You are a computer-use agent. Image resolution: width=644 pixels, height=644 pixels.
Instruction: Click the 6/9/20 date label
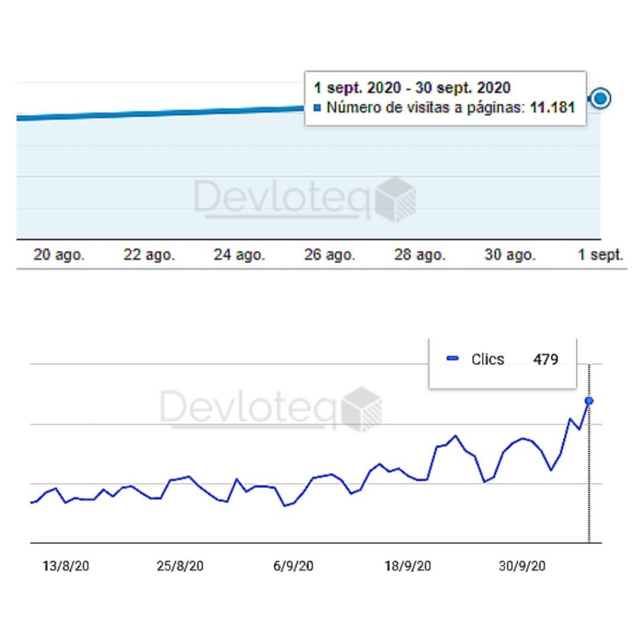[293, 566]
